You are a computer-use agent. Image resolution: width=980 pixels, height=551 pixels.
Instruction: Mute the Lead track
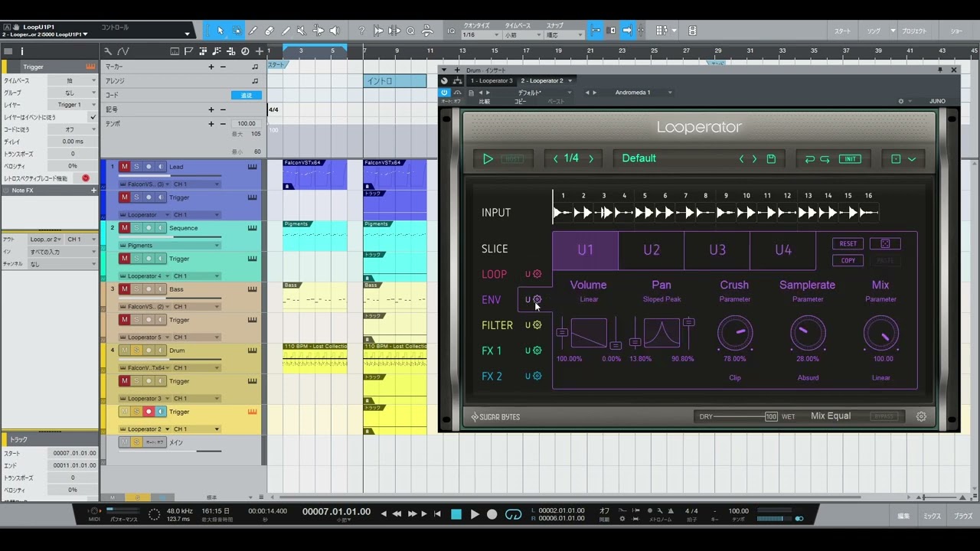pyautogui.click(x=124, y=167)
